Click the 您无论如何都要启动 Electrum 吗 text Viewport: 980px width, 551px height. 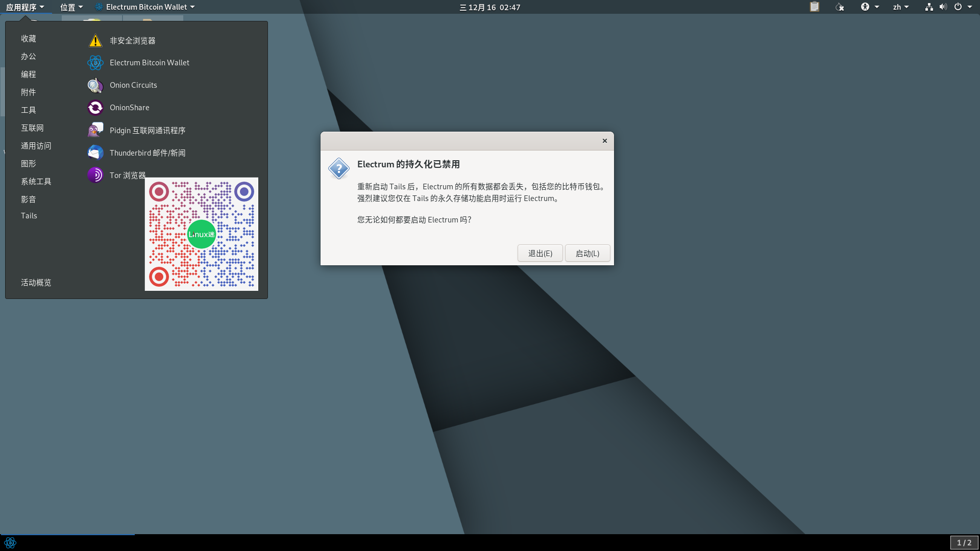coord(414,220)
